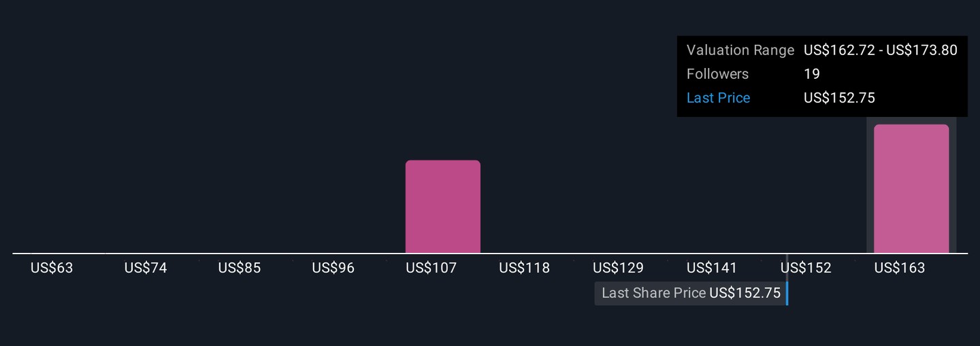The image size is (980, 346).
Task: Click the tooltip's US$152.75 last price value
Action: (x=839, y=98)
